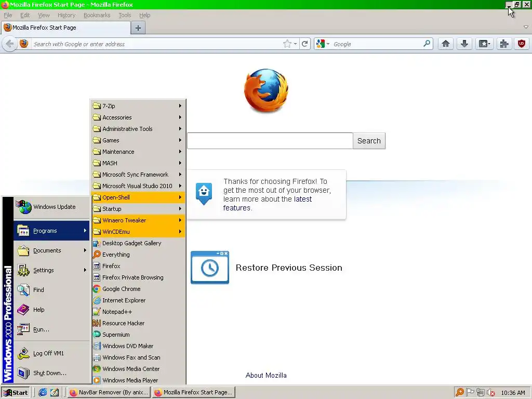Expand the Documents submenu in Start menu
The image size is (532, 399).
51,250
